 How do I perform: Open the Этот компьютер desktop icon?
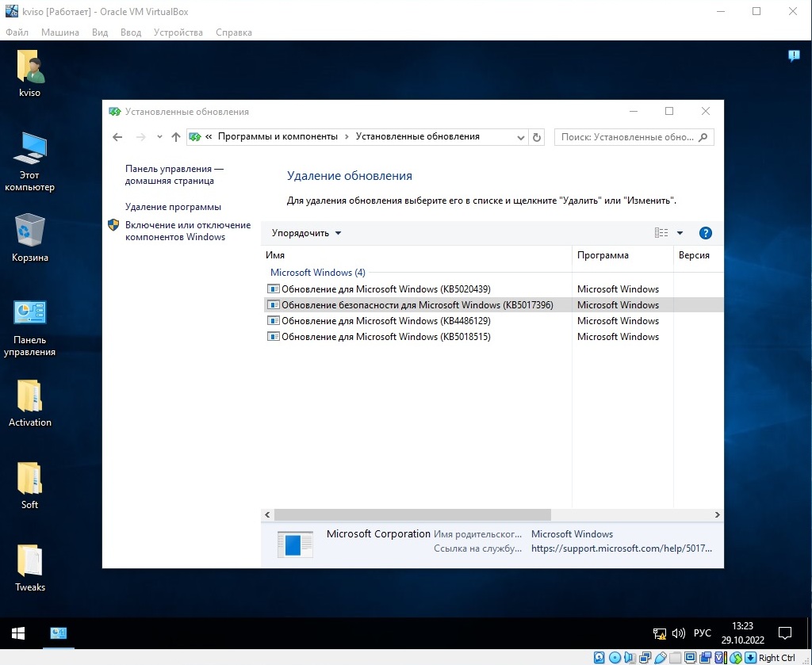click(x=30, y=161)
